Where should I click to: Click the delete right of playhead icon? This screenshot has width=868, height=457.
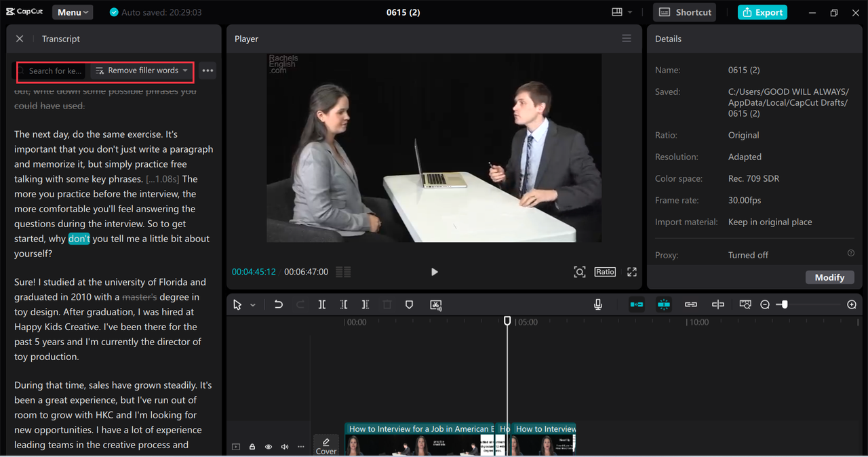click(x=366, y=305)
